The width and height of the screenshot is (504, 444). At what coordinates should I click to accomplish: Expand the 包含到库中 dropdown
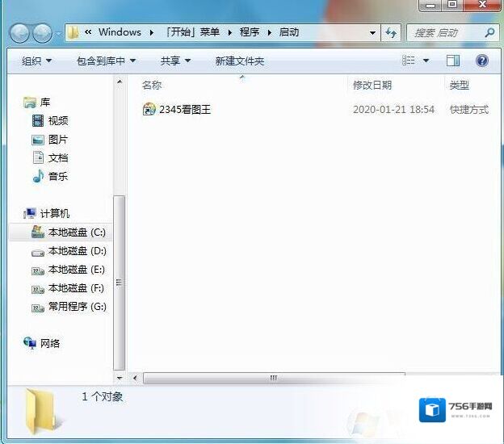click(106, 61)
